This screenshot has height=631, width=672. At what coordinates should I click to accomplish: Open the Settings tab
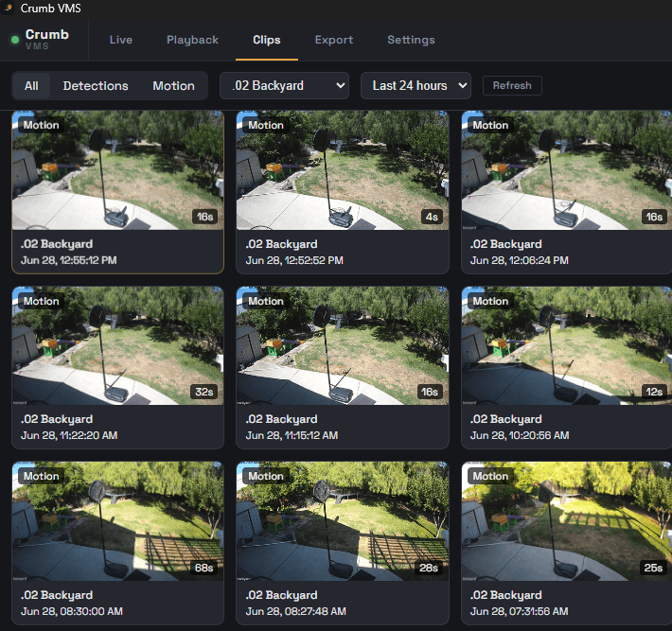pos(411,40)
